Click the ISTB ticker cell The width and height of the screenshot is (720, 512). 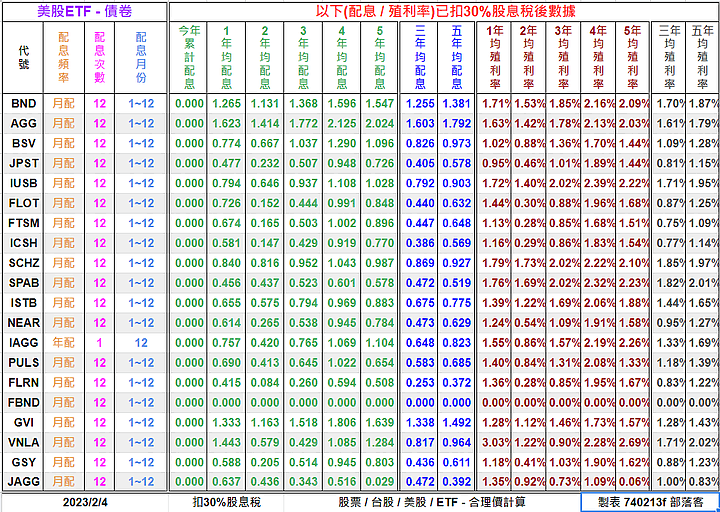(x=23, y=303)
